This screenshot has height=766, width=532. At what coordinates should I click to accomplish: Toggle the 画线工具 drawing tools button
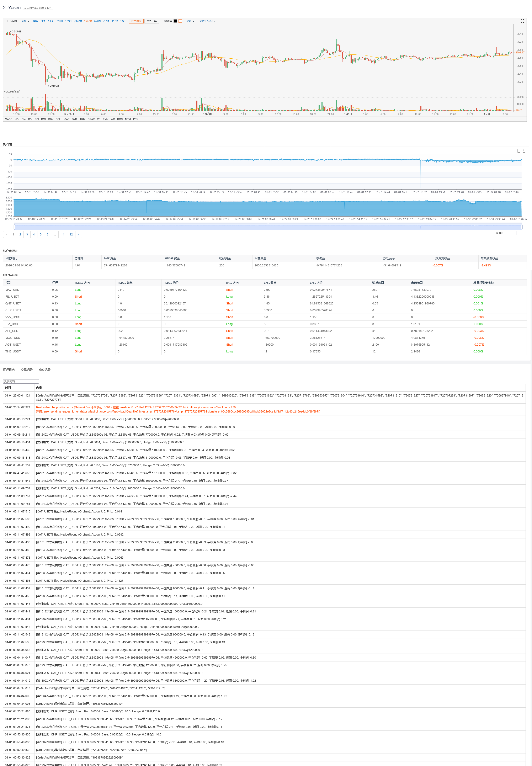pos(152,21)
